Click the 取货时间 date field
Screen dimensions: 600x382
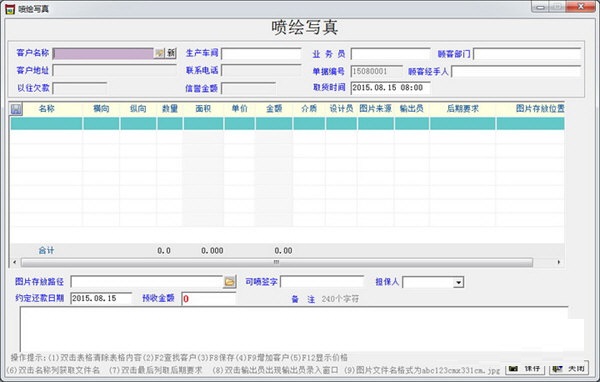[390, 88]
